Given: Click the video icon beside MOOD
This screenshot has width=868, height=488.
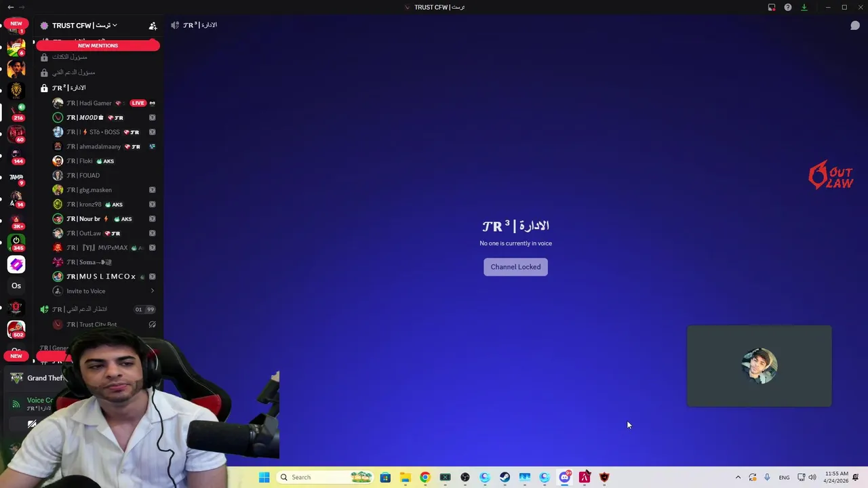Looking at the screenshot, I should (x=152, y=118).
